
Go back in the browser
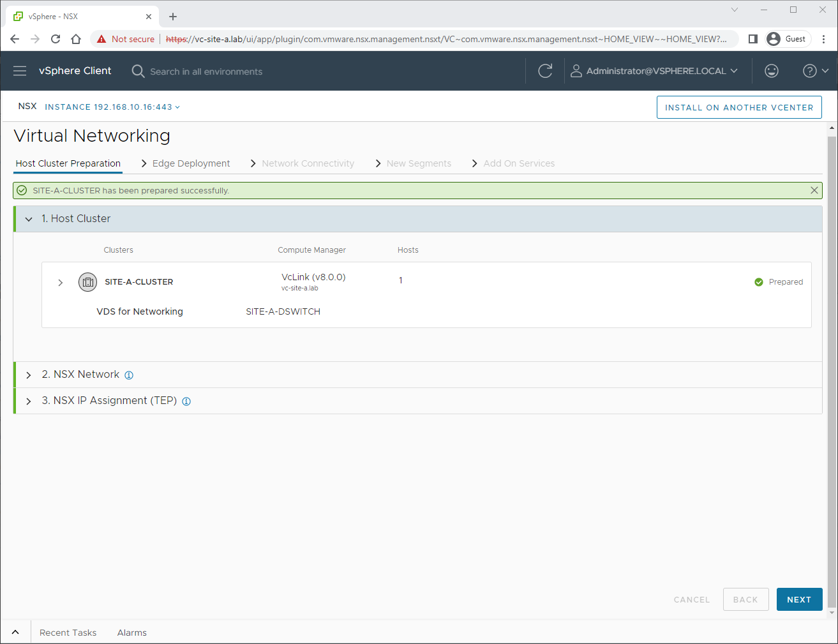[x=15, y=39]
